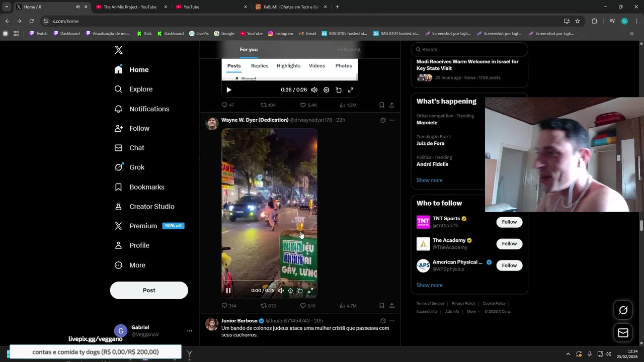This screenshot has width=644, height=362.
Task: Open more options on Wayne Dyer post
Action: [x=392, y=120]
